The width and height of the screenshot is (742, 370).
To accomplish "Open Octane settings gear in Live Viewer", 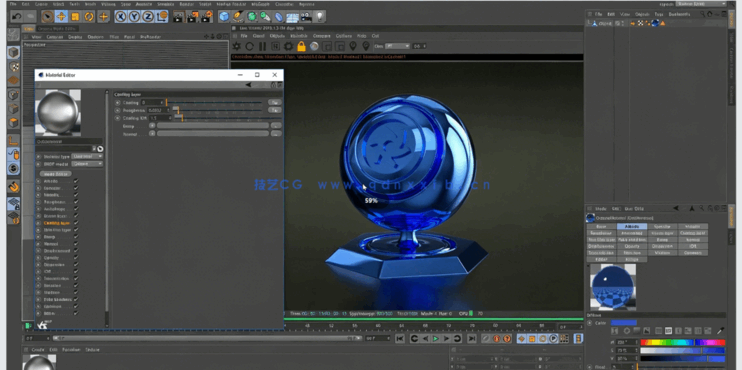I will [288, 46].
